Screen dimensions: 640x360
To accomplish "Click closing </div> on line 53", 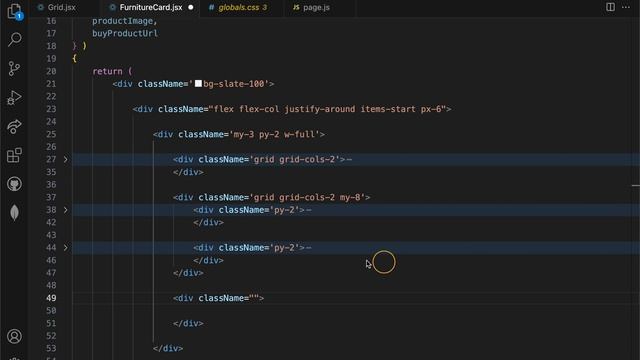I will click(168, 348).
